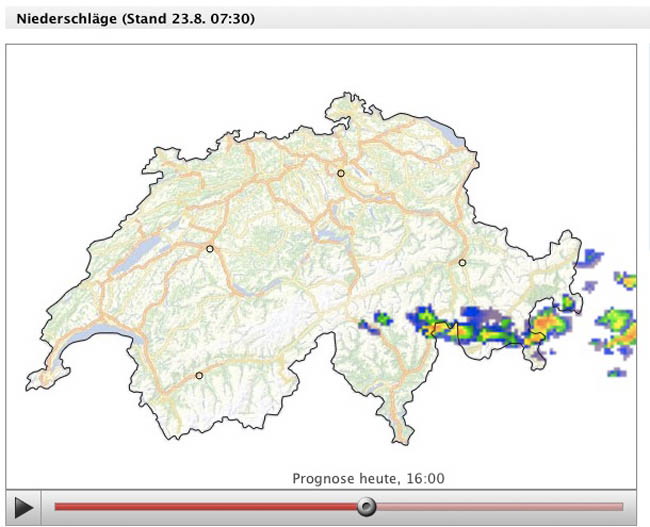The image size is (650, 527).
Task: Click the orange rain cell over southeastern Graubünden
Action: click(547, 323)
